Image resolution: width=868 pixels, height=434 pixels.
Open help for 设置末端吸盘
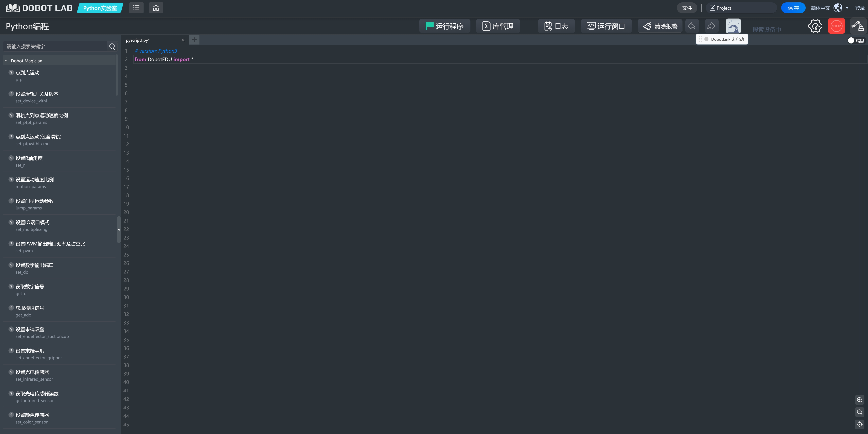click(11, 329)
